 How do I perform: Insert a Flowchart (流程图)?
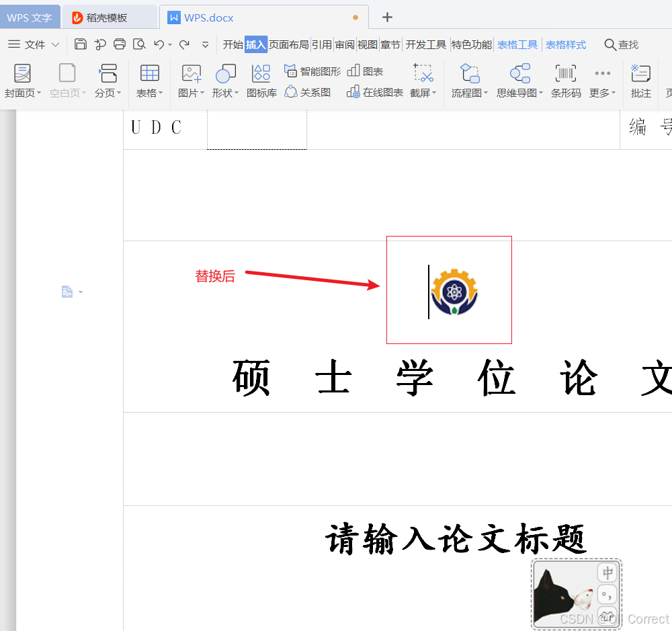click(470, 80)
